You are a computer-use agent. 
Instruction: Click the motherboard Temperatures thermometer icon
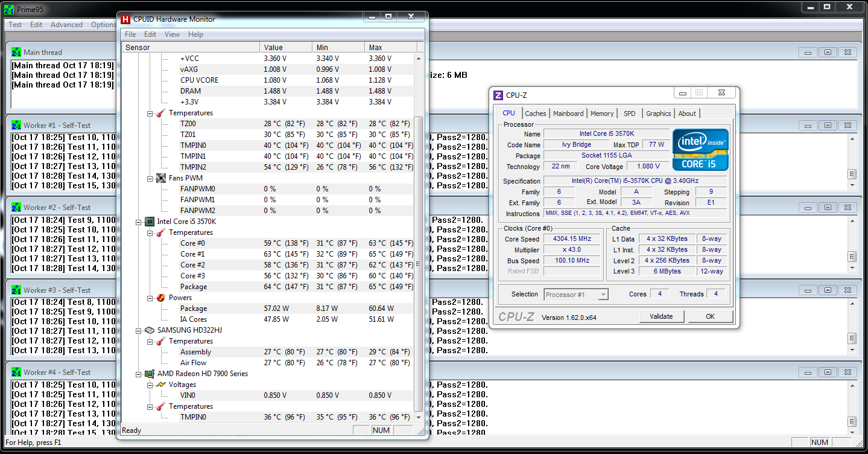tap(160, 113)
